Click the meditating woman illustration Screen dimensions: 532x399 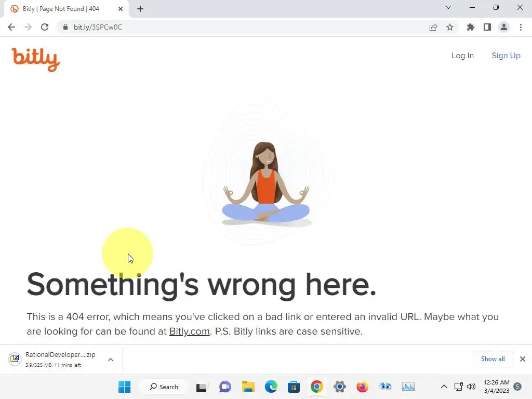tap(266, 183)
